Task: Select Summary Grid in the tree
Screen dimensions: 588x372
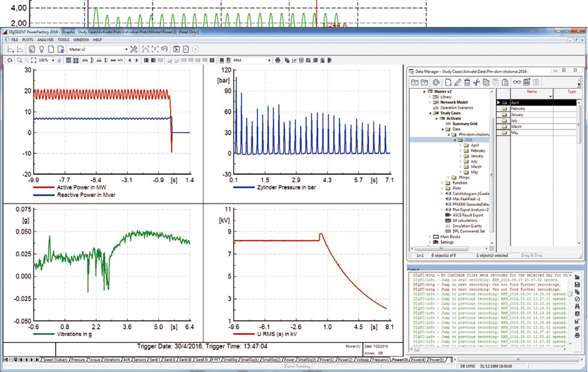Action: pos(464,124)
